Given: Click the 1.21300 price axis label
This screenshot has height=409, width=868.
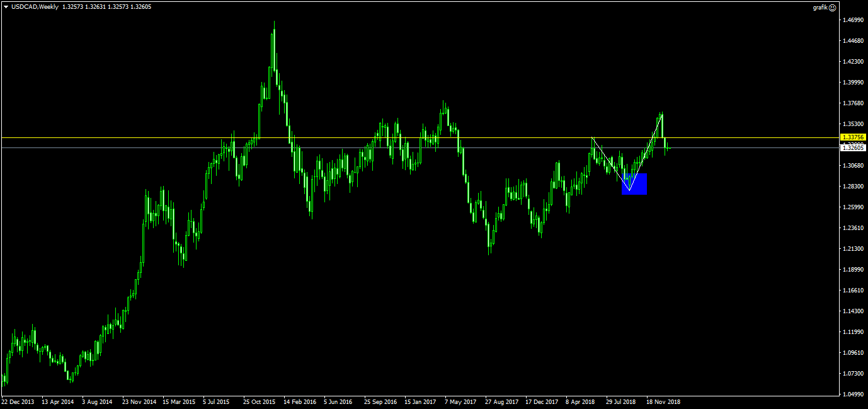Looking at the screenshot, I should point(852,249).
